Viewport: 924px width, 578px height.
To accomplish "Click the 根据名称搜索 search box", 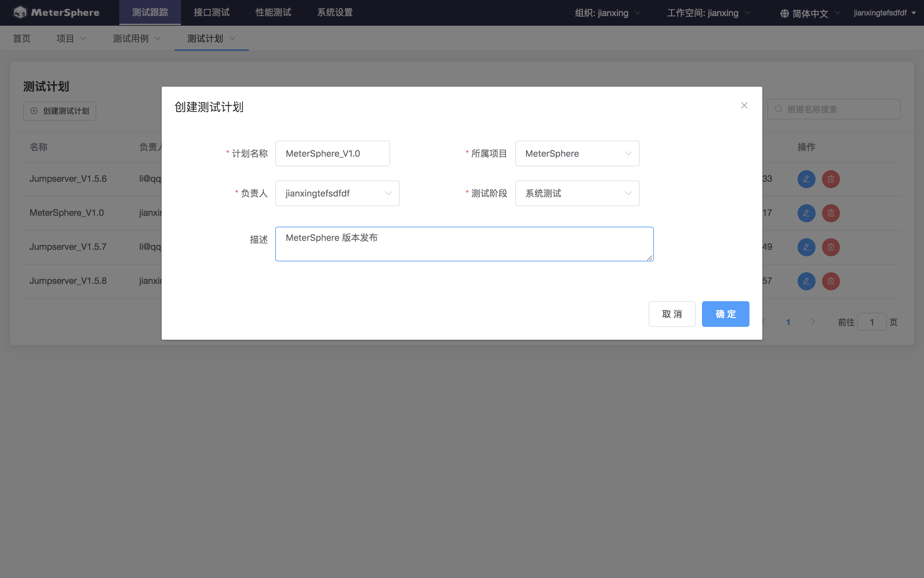I will coord(834,109).
